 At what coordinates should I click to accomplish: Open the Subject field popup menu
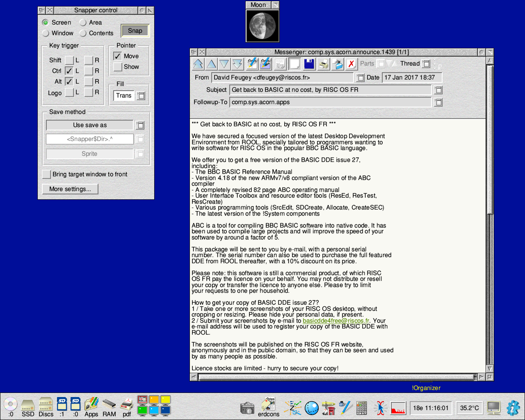438,90
